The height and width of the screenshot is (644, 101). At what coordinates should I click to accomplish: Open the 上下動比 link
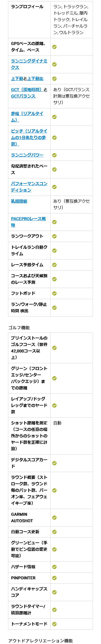click(35, 79)
